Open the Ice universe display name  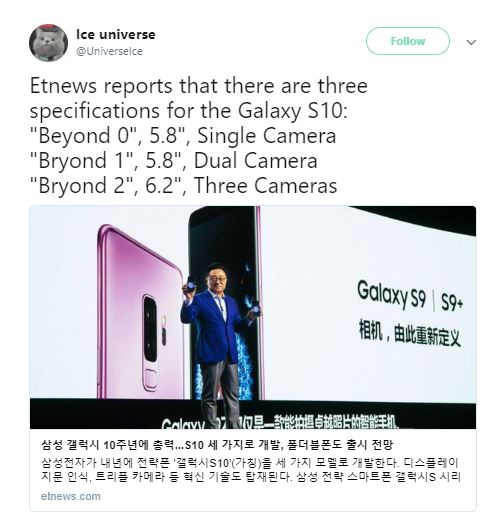coord(116,34)
